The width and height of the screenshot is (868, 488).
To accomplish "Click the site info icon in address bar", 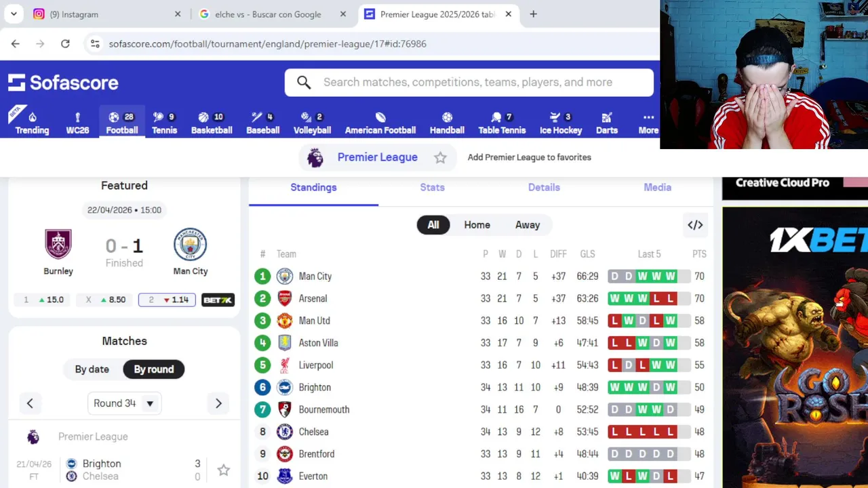I will [95, 43].
